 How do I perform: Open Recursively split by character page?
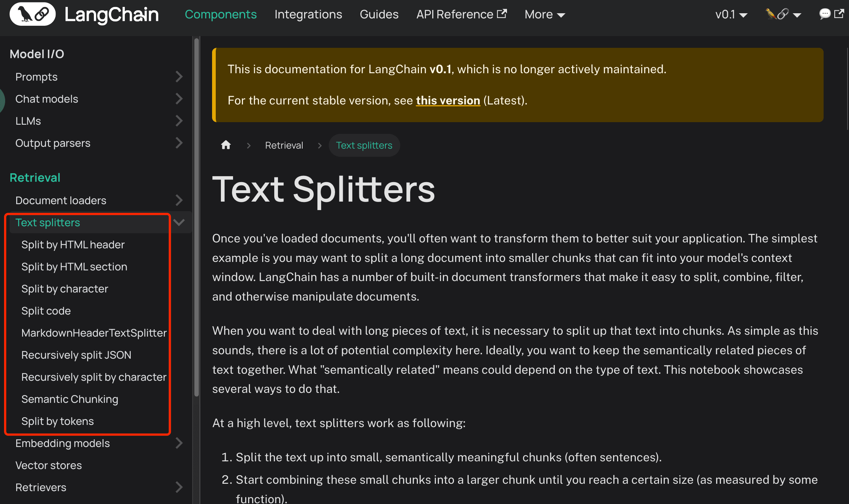pos(94,377)
